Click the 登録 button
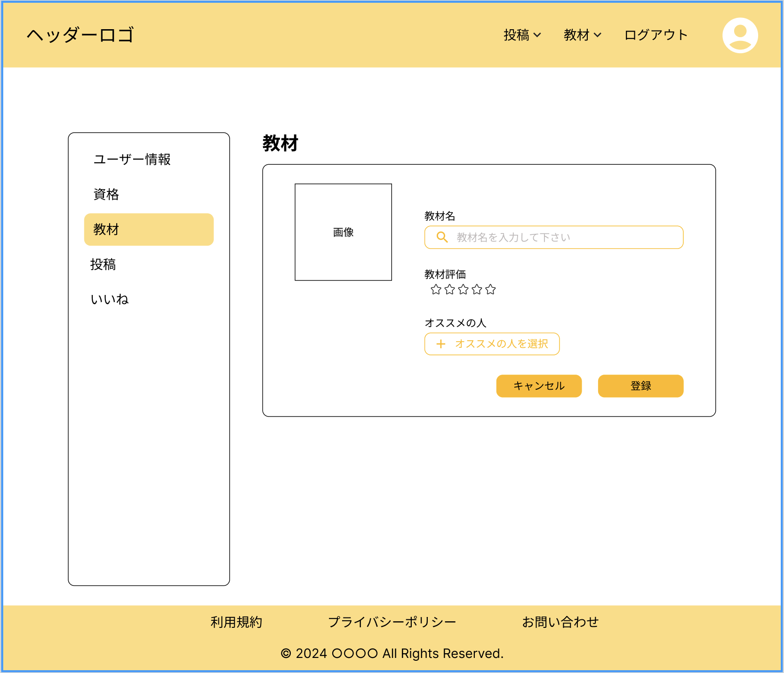 pos(640,386)
